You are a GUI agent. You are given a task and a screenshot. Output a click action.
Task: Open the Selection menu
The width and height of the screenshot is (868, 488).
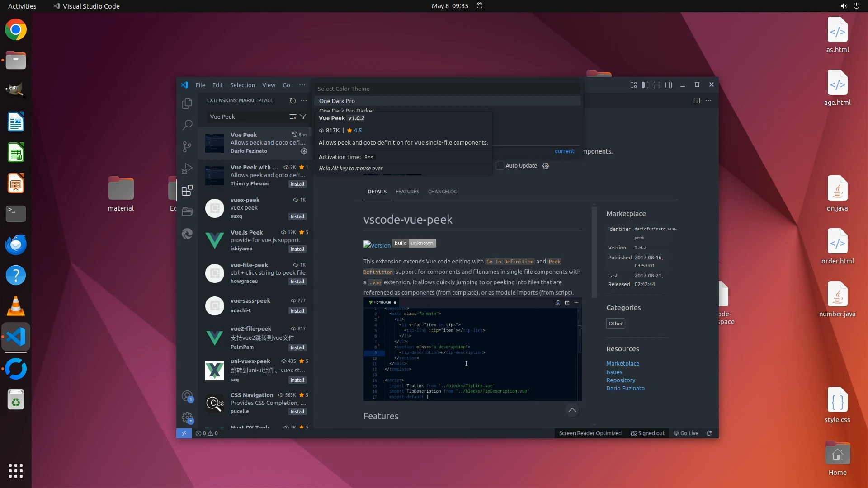(x=242, y=85)
